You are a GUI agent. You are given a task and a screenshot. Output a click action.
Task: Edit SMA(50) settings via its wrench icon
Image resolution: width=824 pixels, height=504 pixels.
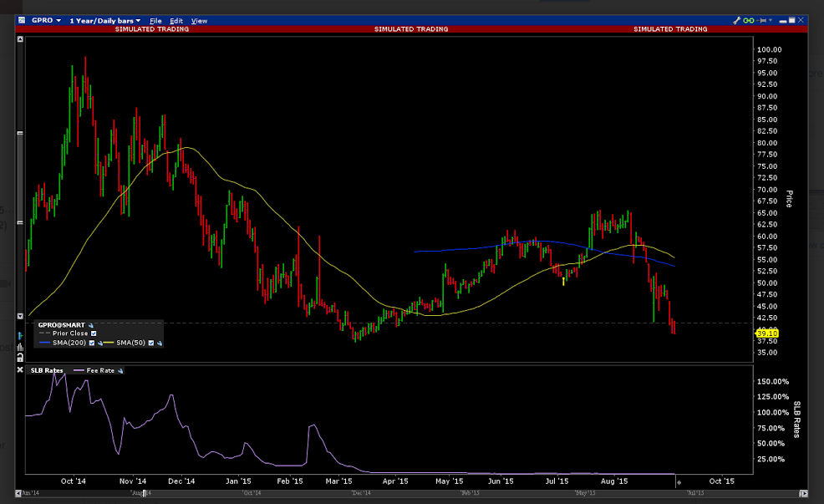(x=159, y=343)
